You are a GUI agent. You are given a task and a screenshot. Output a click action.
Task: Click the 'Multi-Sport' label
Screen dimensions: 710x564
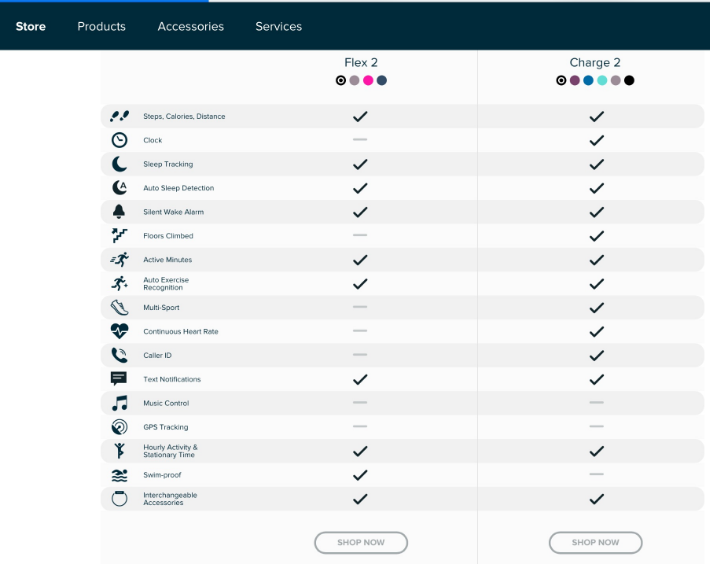(x=161, y=308)
